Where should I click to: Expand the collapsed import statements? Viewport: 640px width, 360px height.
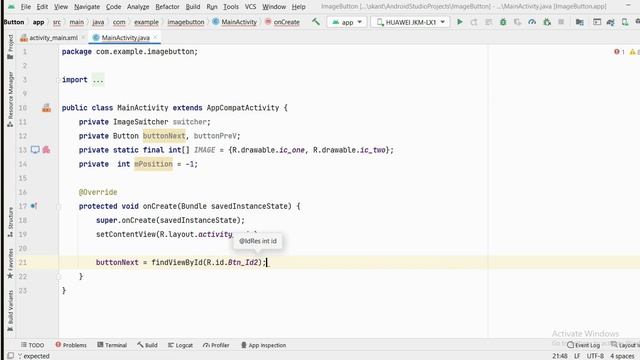98,80
